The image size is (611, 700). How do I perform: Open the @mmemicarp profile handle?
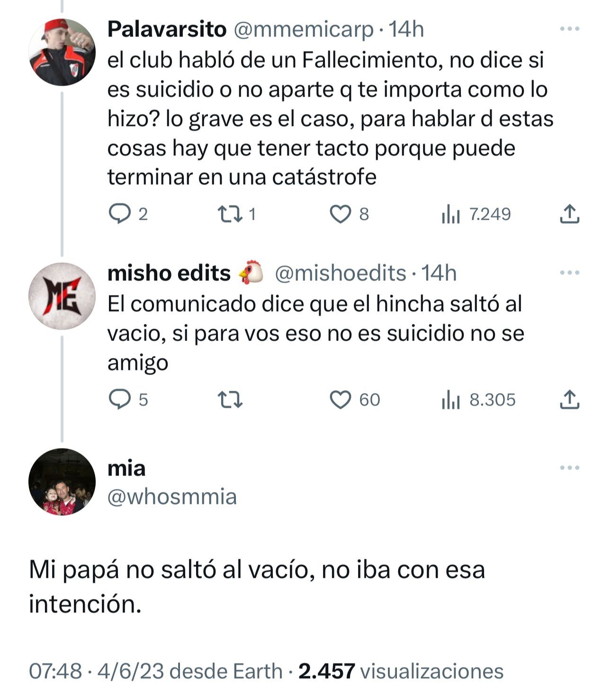[x=303, y=29]
